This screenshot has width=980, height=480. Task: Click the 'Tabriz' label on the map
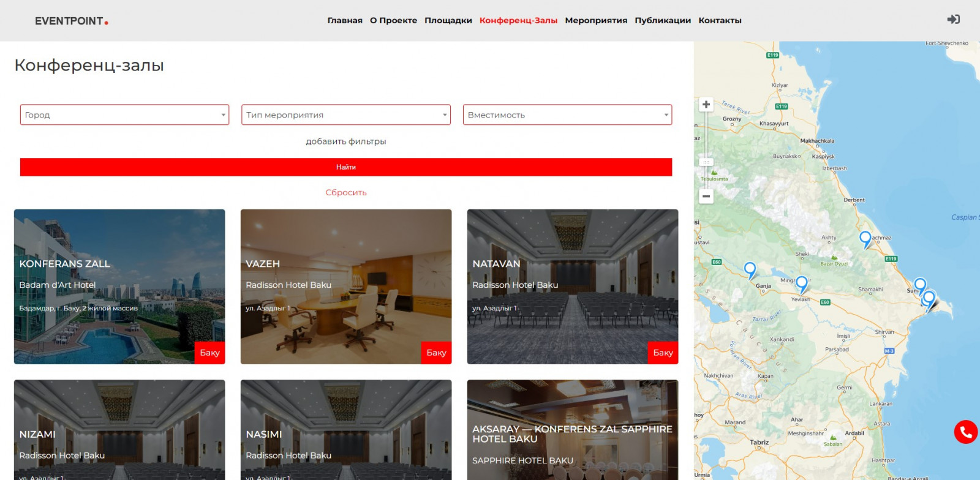[x=759, y=442]
